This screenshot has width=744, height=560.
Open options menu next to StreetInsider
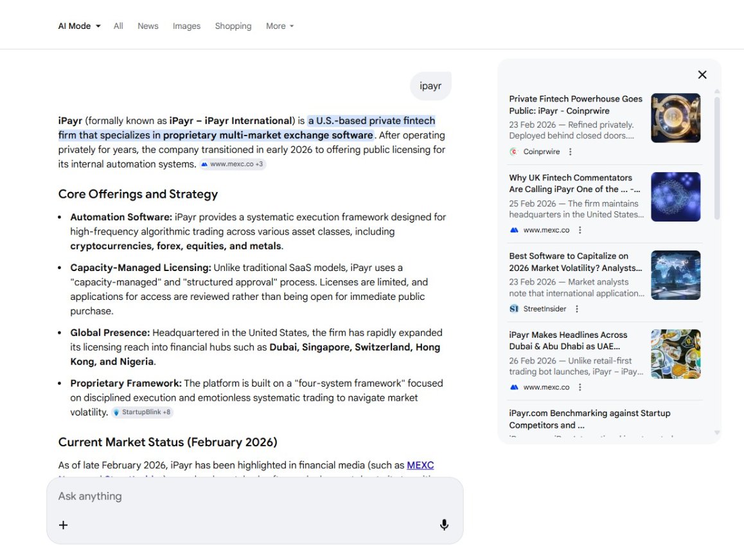tap(577, 309)
